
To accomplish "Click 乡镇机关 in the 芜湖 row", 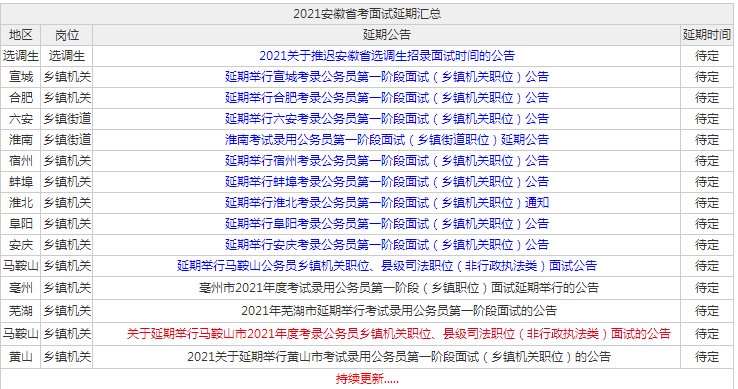I will tap(67, 311).
